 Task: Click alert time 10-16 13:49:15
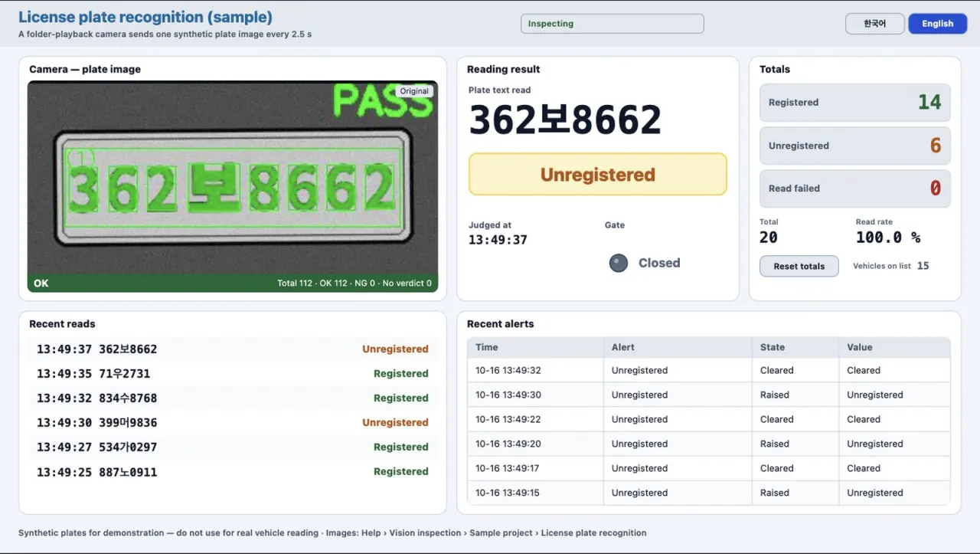[x=508, y=493]
